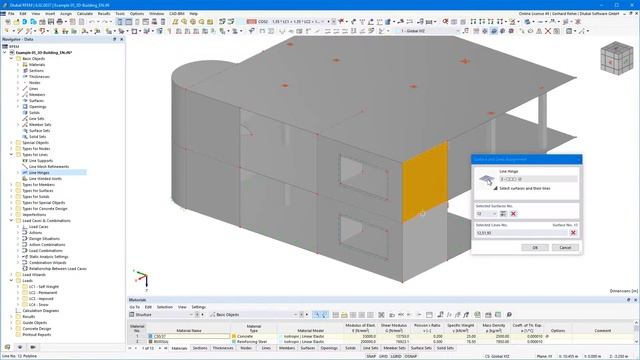Viewport: 640px width, 360px height.
Task: Click the line hinge picture icon in the dialog
Action: coord(487,180)
